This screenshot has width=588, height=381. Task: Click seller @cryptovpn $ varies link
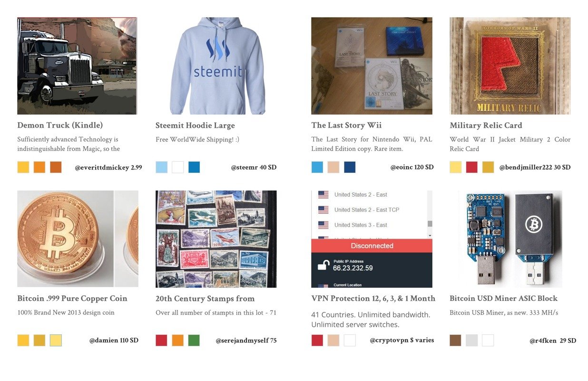click(402, 340)
